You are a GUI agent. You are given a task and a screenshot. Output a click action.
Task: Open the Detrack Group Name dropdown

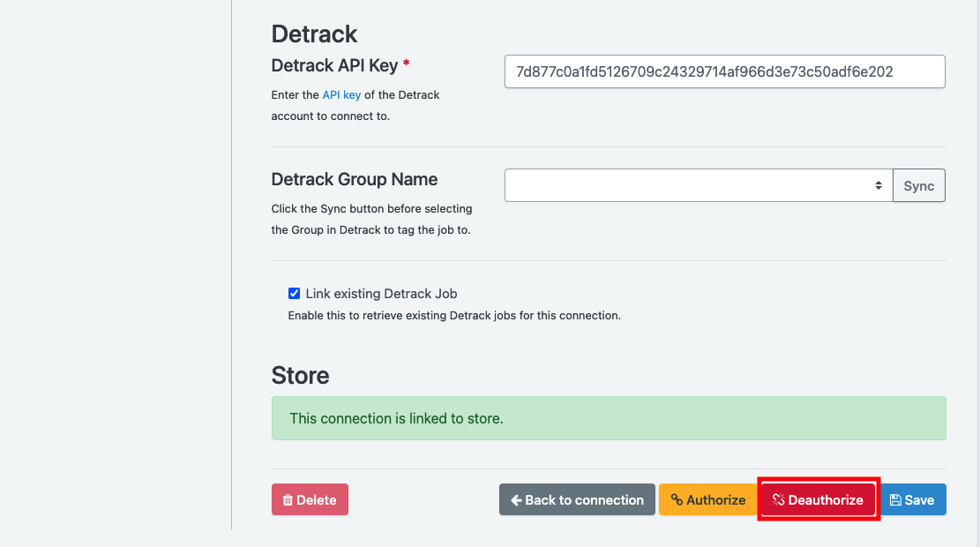[x=698, y=185]
